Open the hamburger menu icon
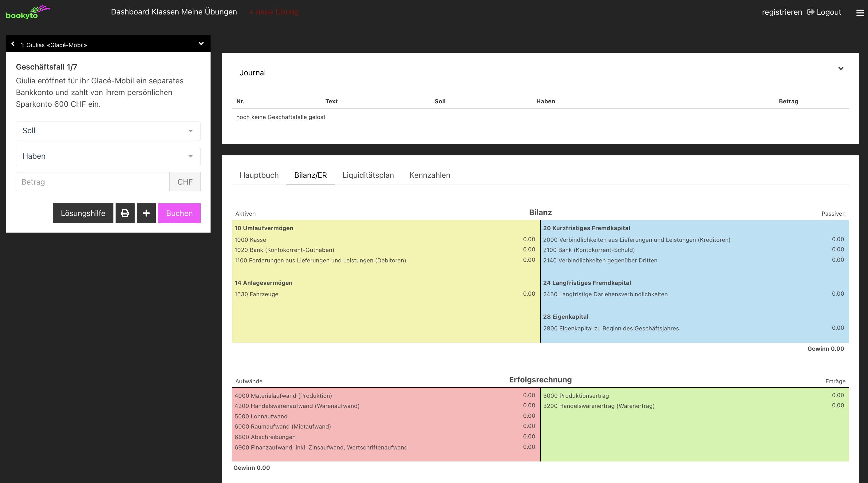Viewport: 868px width, 483px height. 860,13
